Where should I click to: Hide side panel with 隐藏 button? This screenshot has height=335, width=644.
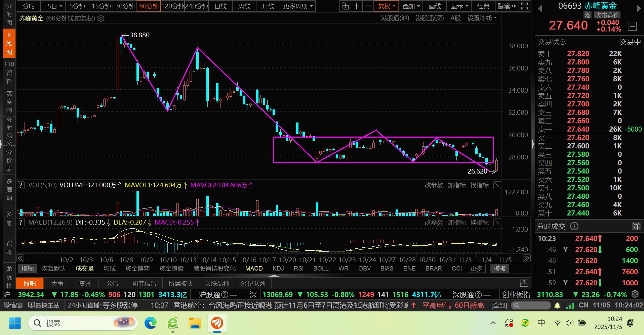tap(507, 6)
